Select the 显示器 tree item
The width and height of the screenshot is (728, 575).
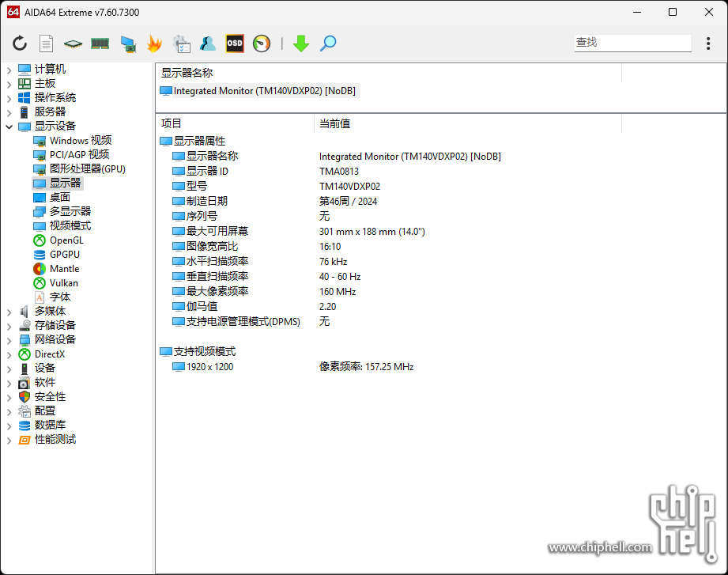click(58, 183)
